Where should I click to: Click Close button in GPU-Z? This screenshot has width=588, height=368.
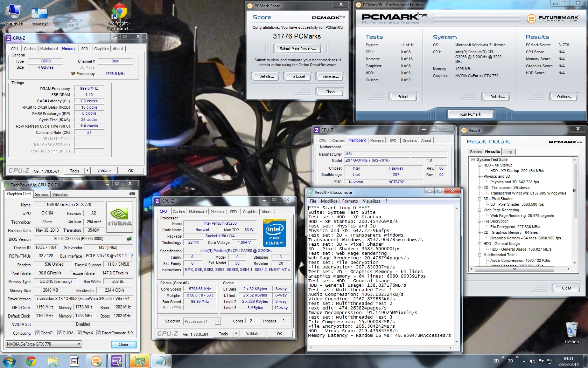point(123,345)
